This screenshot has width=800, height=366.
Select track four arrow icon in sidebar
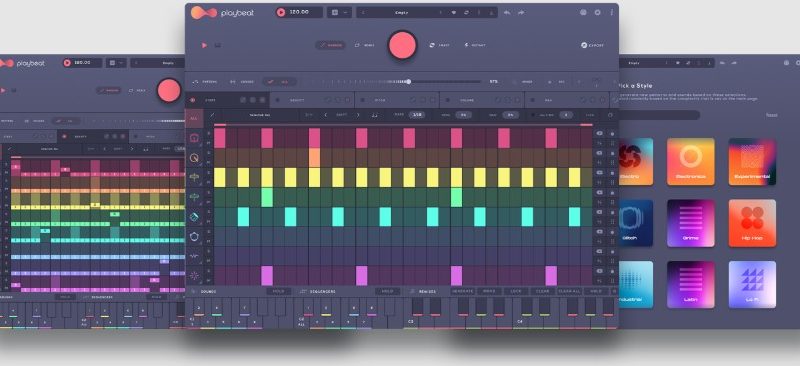coord(194,197)
